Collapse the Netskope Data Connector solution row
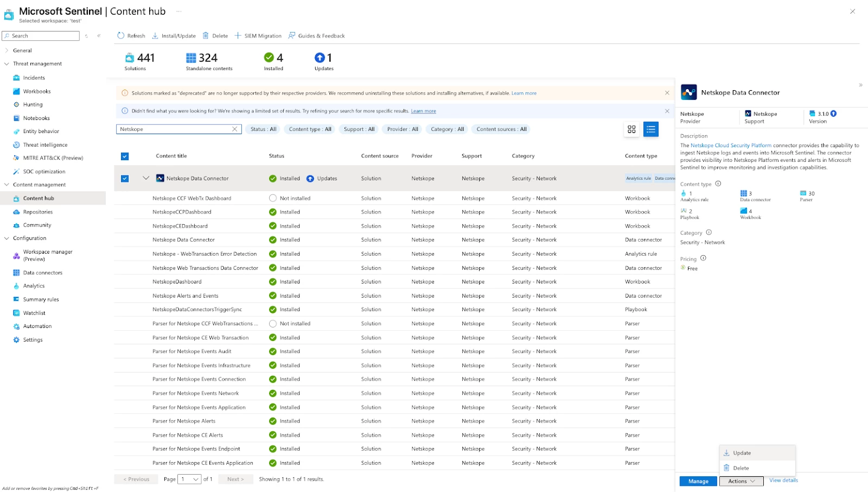The height and width of the screenshot is (492, 868). pyautogui.click(x=146, y=178)
